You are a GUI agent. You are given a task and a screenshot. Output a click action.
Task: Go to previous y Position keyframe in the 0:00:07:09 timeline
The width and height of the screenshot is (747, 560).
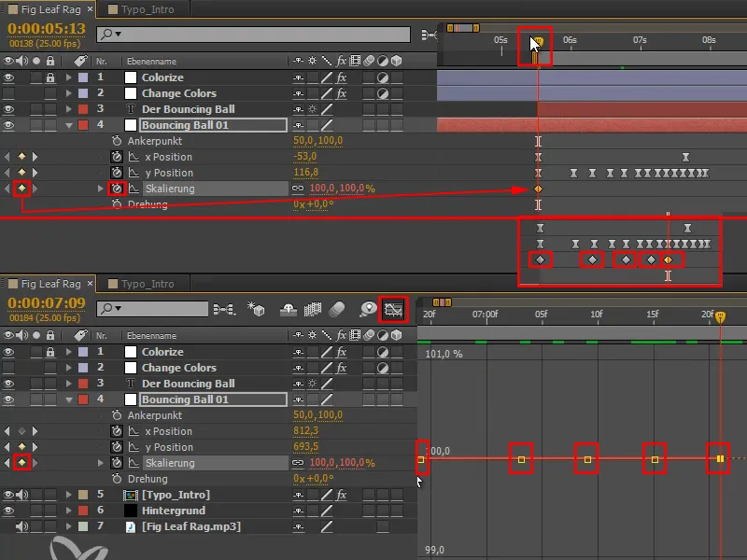point(7,447)
